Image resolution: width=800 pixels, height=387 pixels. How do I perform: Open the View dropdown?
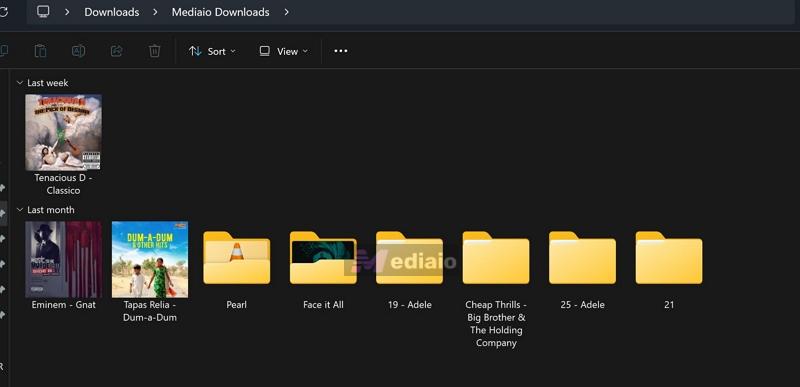(x=283, y=51)
